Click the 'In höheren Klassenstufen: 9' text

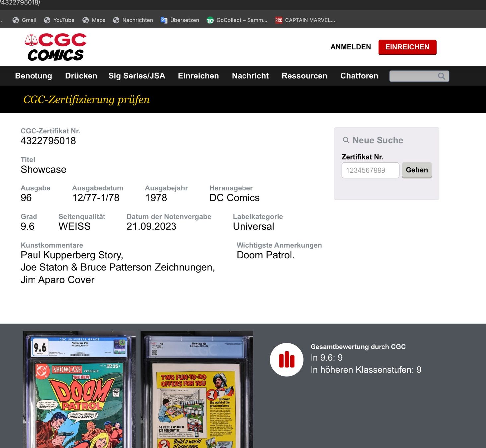click(366, 370)
